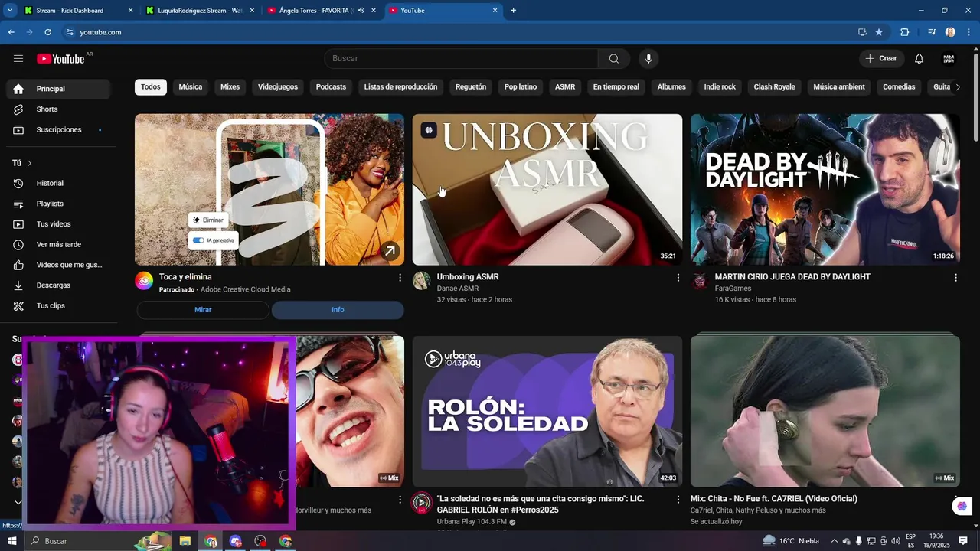
Task: Open Chrome three-dot menu
Action: click(x=967, y=32)
